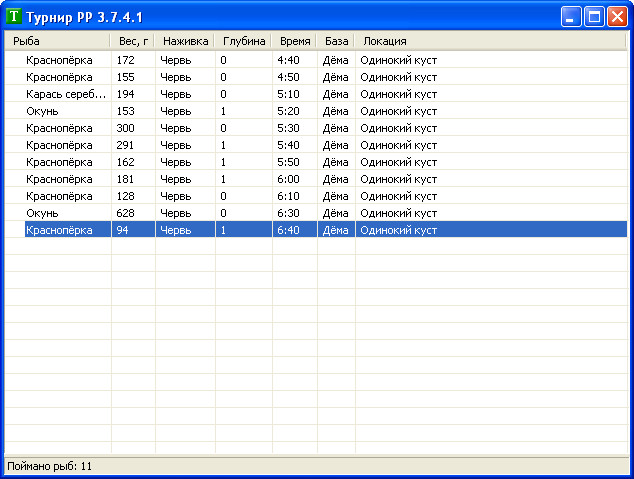Image resolution: width=634 pixels, height=479 pixels.
Task: Click the Наживка column header
Action: click(184, 41)
